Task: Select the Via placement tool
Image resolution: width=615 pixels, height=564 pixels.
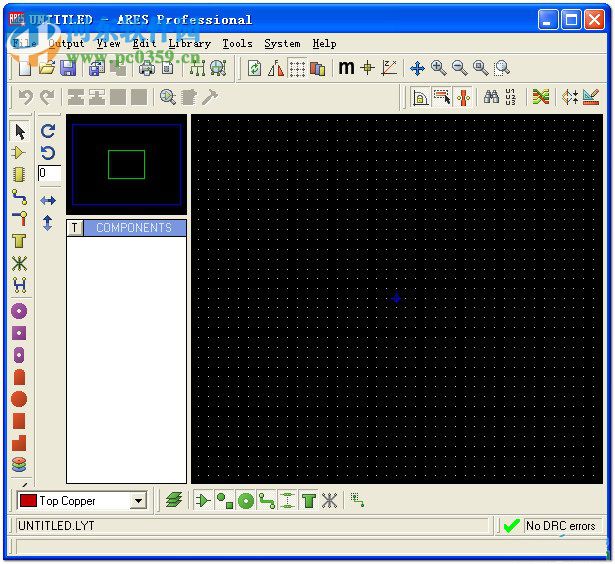Action: click(x=20, y=218)
